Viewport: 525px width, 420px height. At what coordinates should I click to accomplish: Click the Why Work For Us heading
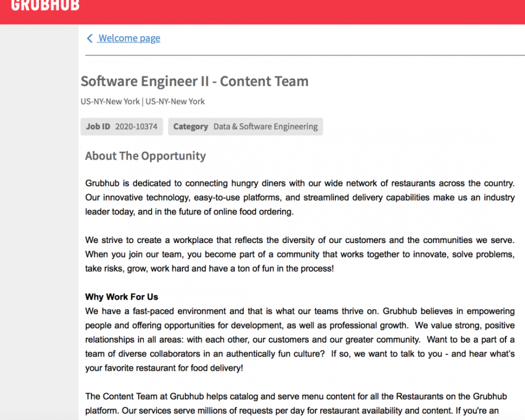(121, 297)
